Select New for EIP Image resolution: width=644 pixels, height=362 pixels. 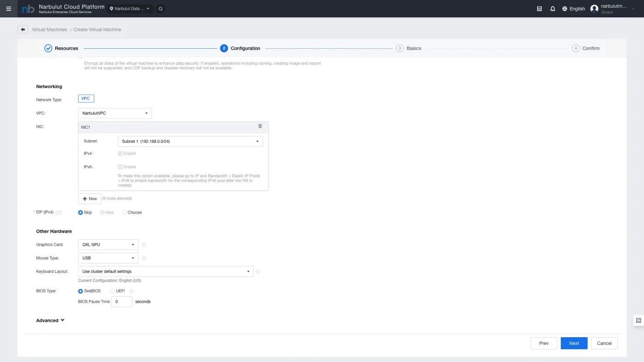(x=103, y=213)
